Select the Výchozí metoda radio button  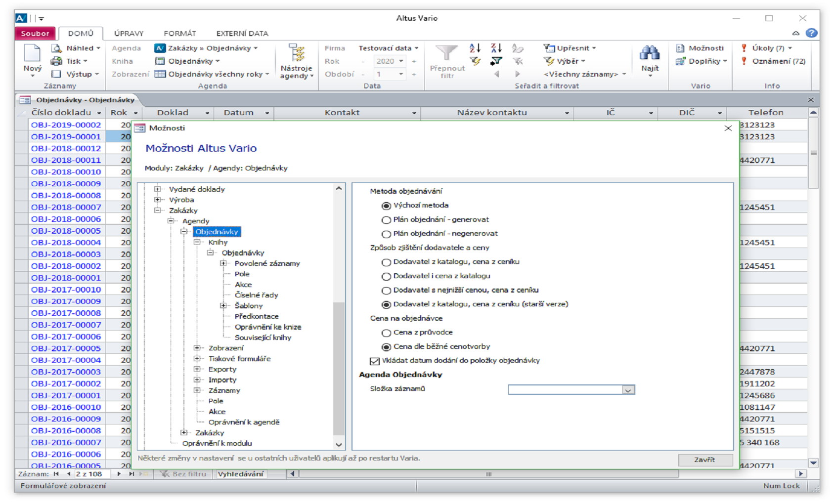[386, 206]
